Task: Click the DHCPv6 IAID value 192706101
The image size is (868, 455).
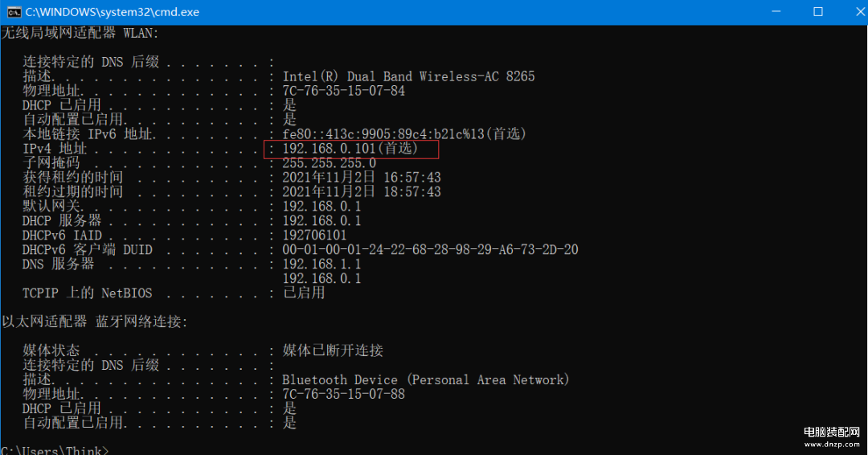Action: 314,236
